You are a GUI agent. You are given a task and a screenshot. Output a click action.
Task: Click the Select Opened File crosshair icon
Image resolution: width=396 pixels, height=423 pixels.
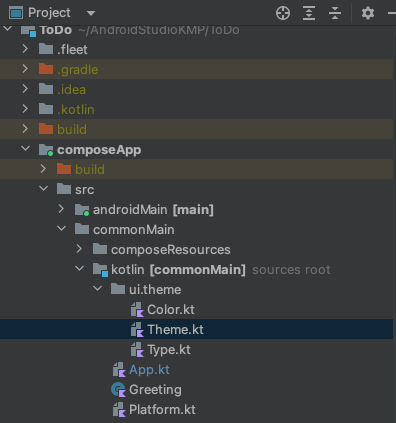click(283, 13)
